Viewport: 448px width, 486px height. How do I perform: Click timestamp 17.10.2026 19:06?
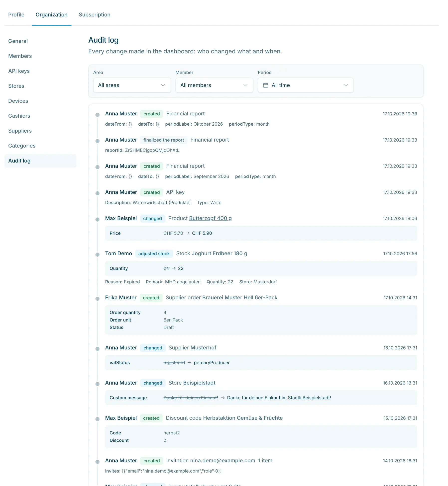tap(400, 219)
